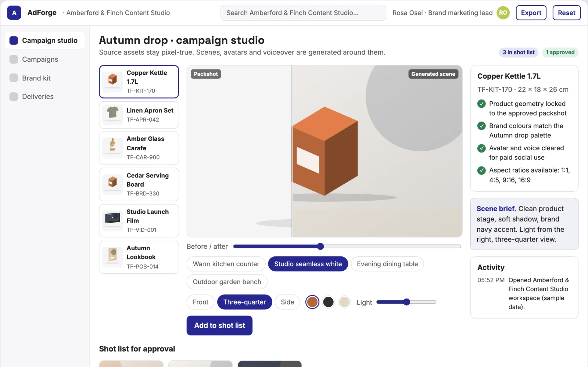
Task: Go to Campaign studio in sidebar
Action: (x=45, y=40)
